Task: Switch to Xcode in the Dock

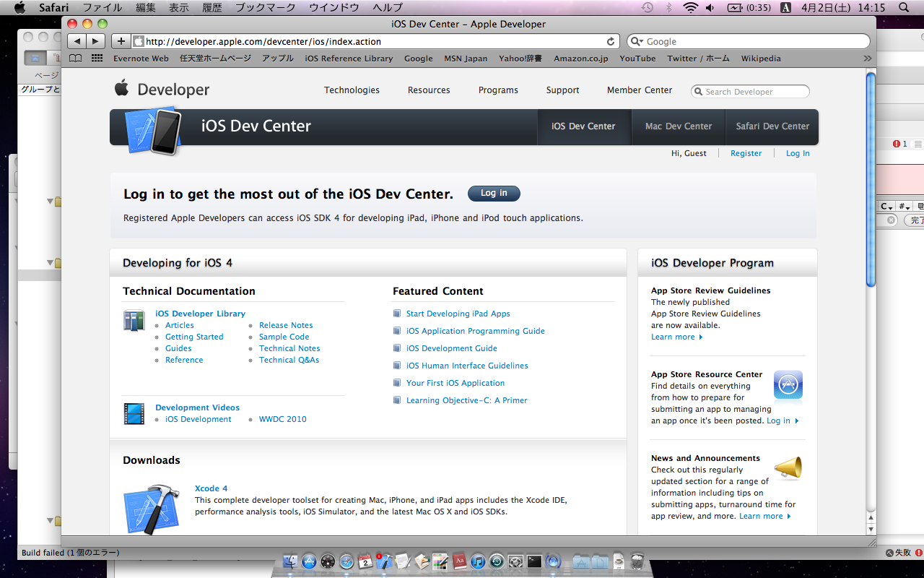Action: point(384,561)
